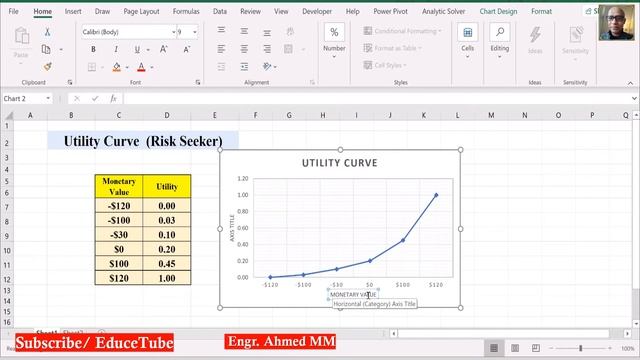Click cell with utility value 0.45

coord(167,264)
